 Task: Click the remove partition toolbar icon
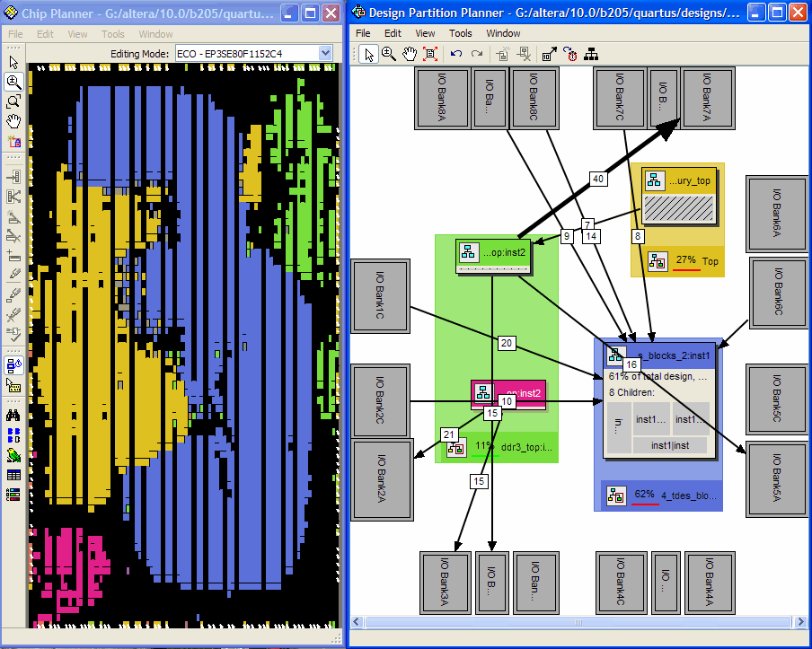point(524,55)
